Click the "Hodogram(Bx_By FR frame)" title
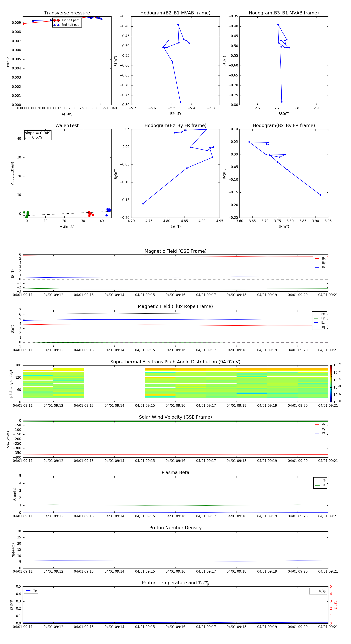 coord(284,125)
